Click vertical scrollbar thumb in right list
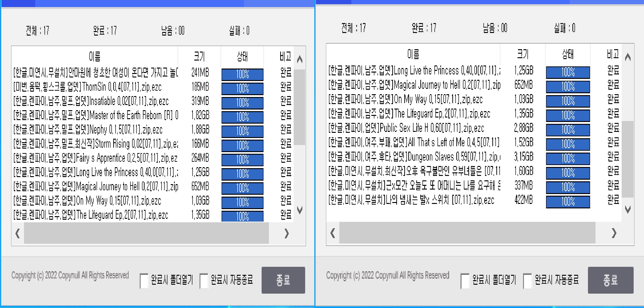Screen dimensions: 644x308 (x=628, y=159)
